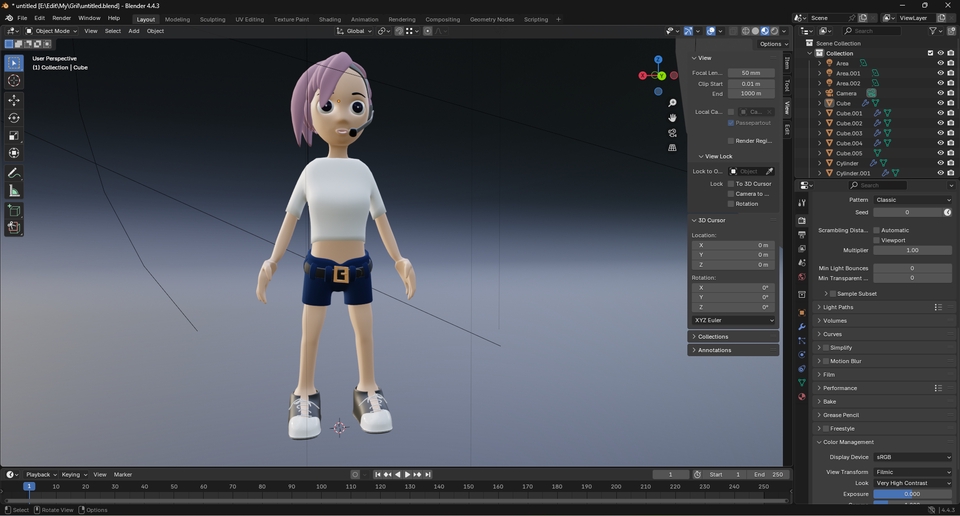Image resolution: width=960 pixels, height=516 pixels.
Task: Open the Options button in viewport header
Action: pos(773,43)
